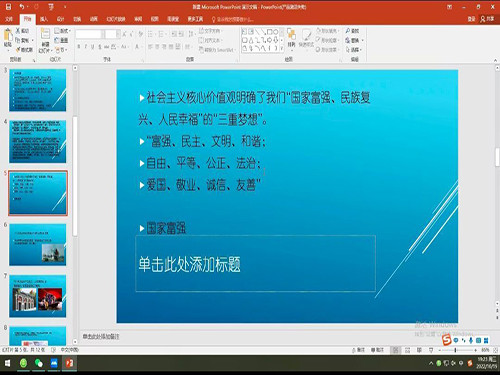The image size is (500, 375).
Task: Adjust the zoom slider handle
Action: coord(455,350)
